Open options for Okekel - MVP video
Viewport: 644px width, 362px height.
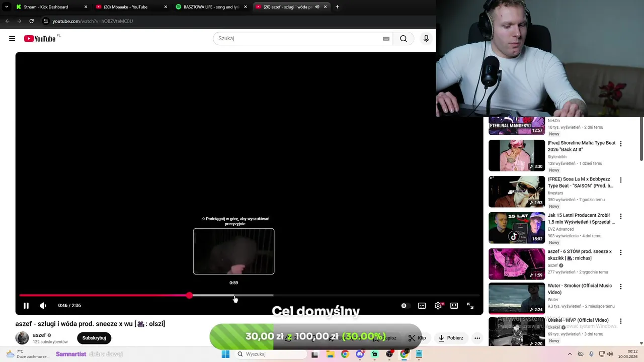point(620,321)
